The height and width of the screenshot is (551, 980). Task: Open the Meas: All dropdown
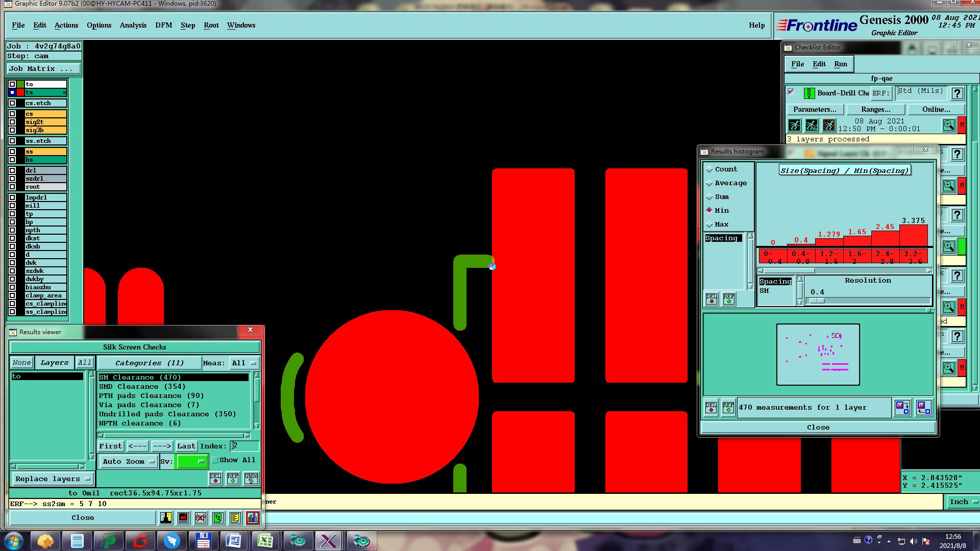[243, 363]
